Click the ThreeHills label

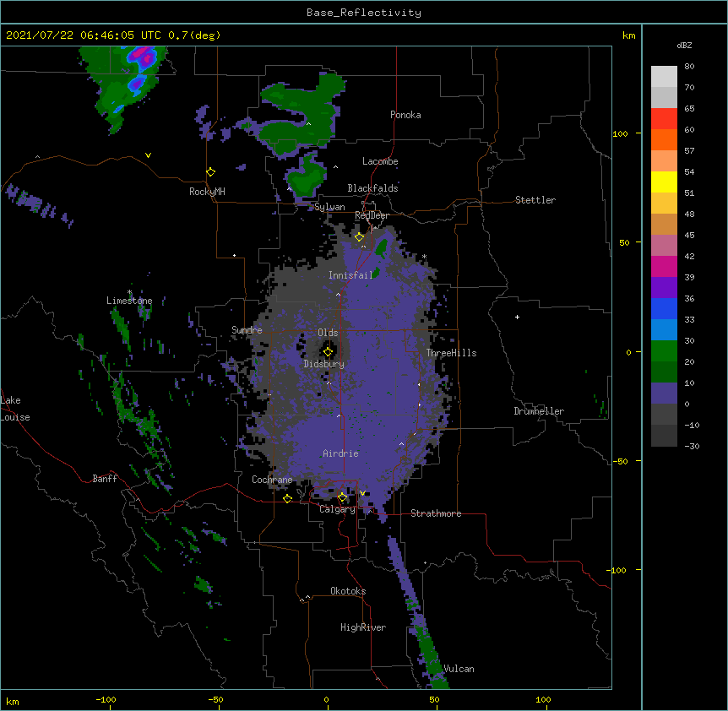pos(451,353)
